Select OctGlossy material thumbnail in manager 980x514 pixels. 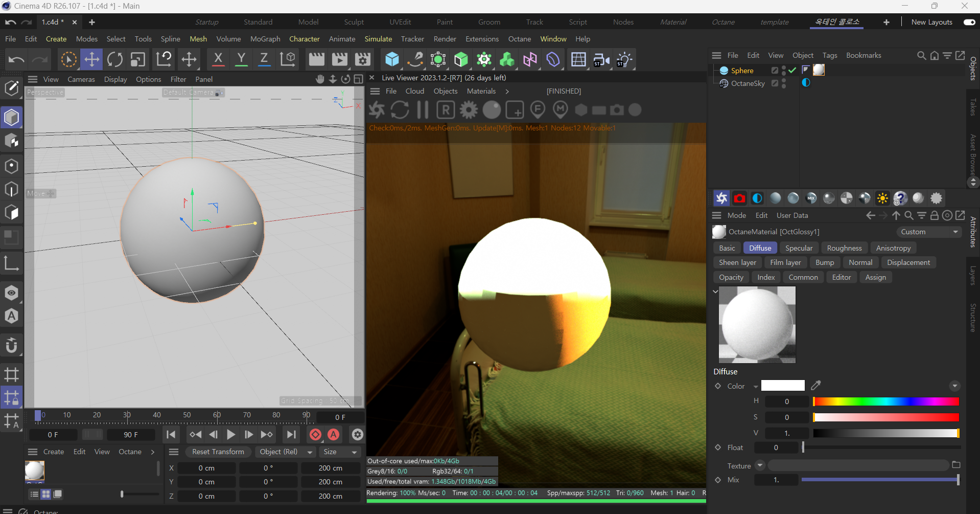click(35, 471)
